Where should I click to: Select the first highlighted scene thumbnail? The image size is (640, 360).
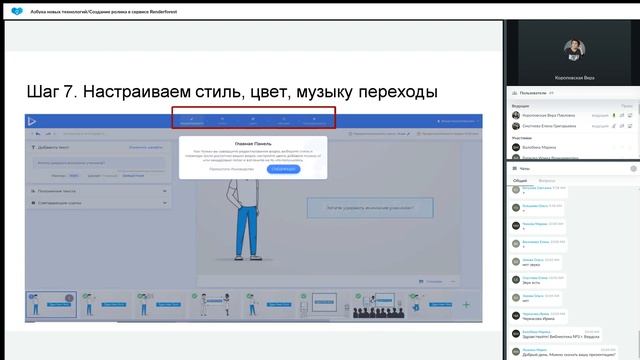pos(51,304)
